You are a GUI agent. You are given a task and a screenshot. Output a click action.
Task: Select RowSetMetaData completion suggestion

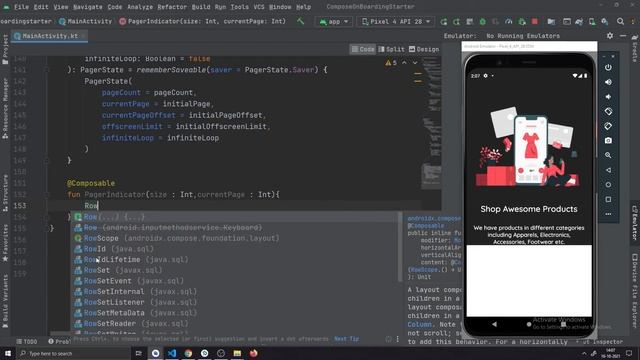(x=235, y=313)
